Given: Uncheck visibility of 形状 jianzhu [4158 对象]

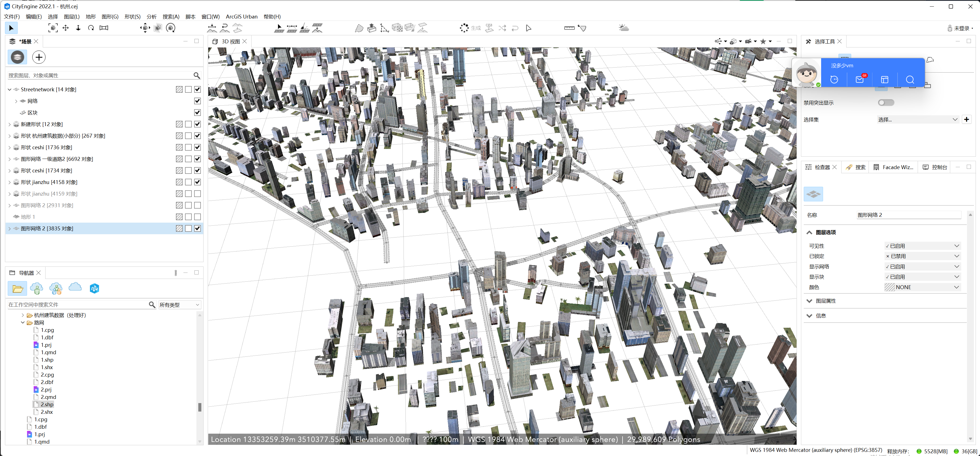Looking at the screenshot, I should tap(197, 182).
